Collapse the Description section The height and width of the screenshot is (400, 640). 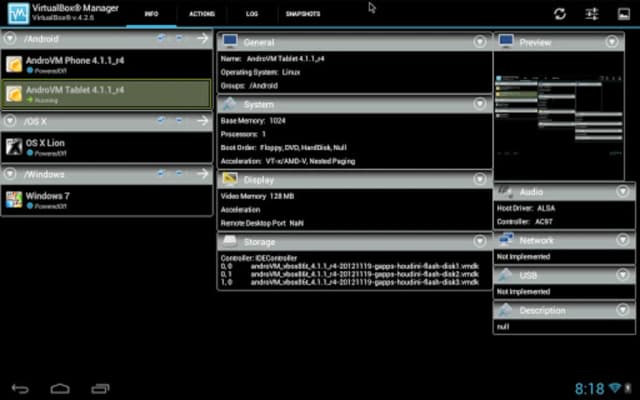tap(623, 310)
